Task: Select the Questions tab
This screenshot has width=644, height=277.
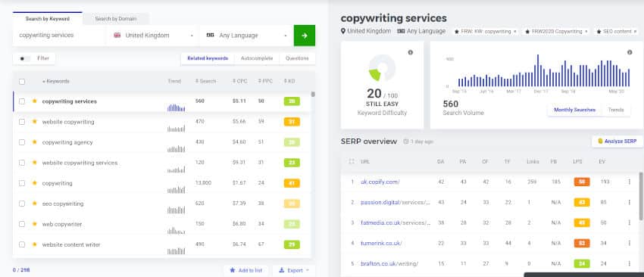Action: (x=297, y=59)
